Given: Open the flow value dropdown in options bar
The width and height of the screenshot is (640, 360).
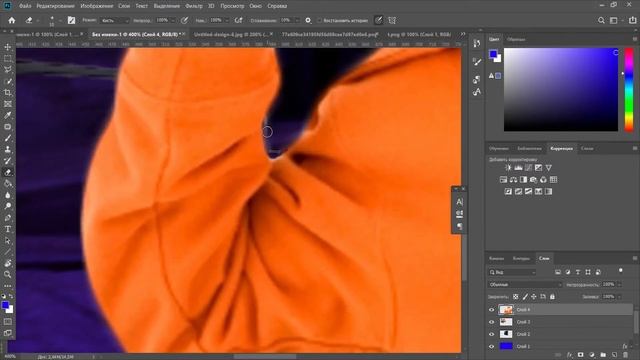Looking at the screenshot, I should point(227,20).
